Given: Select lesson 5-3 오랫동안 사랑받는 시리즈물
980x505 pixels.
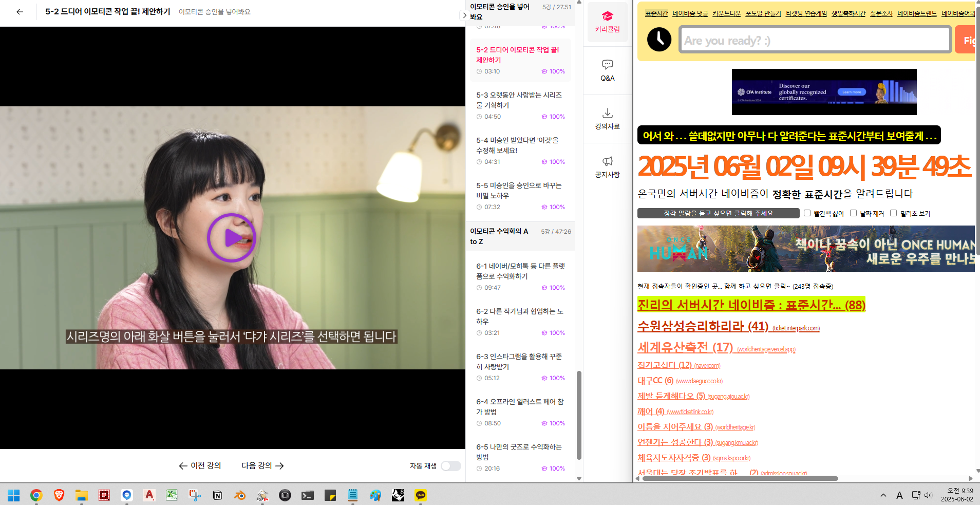Looking at the screenshot, I should tap(521, 105).
